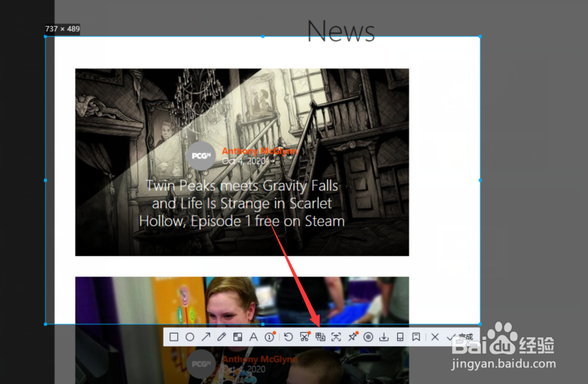588x384 pixels.
Task: Select the mosaic blur tool
Action: coord(237,337)
